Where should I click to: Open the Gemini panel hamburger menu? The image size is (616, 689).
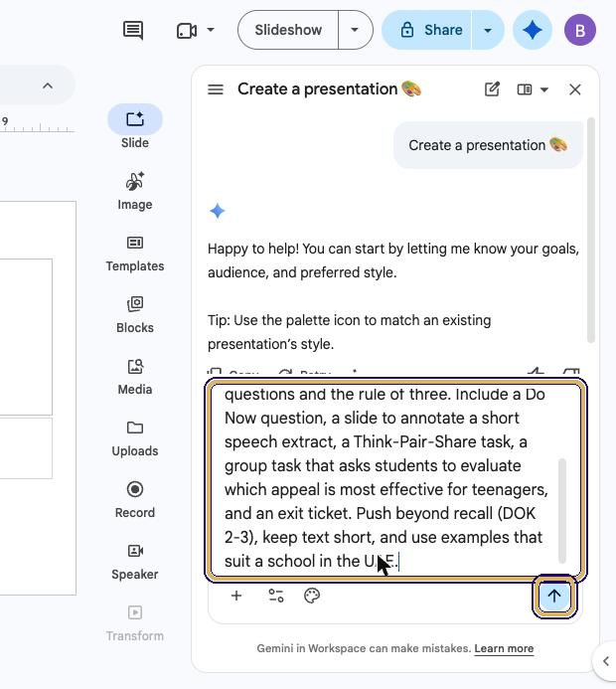(216, 89)
